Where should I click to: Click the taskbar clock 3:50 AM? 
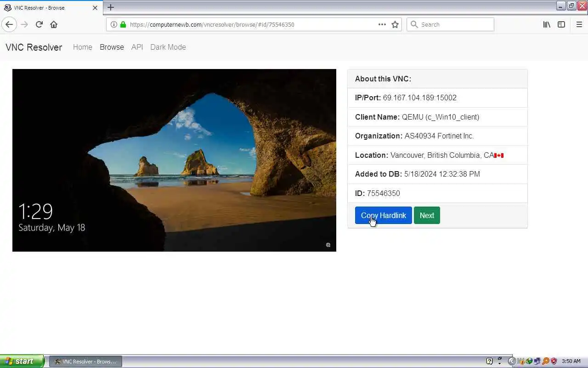tap(571, 362)
